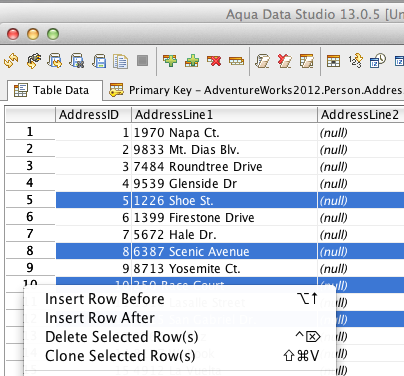Switch to the Table Data tab
The width and height of the screenshot is (404, 376).
pos(55,90)
